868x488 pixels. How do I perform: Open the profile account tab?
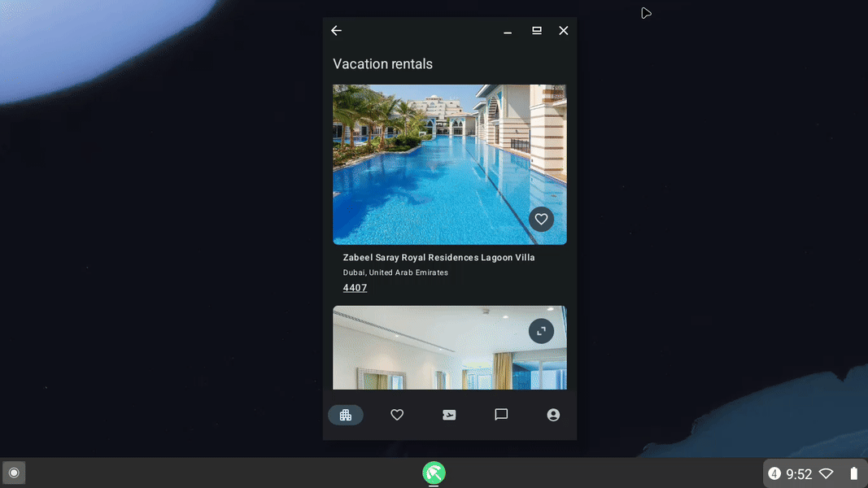(553, 415)
